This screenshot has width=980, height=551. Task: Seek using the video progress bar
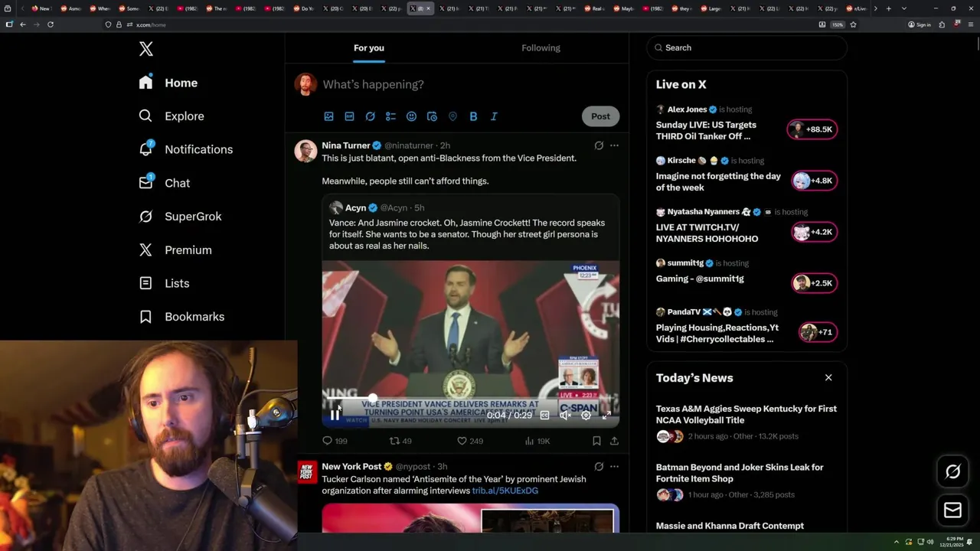(470, 399)
